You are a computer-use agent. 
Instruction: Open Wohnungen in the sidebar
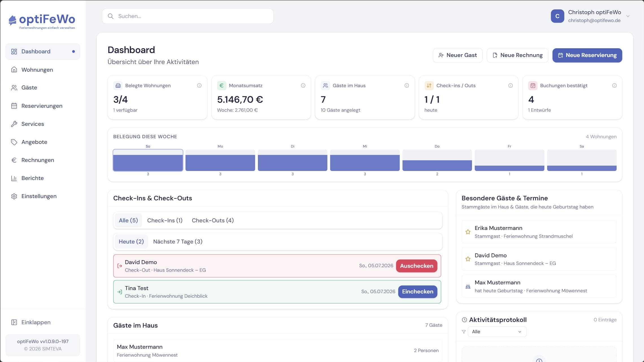click(43, 70)
